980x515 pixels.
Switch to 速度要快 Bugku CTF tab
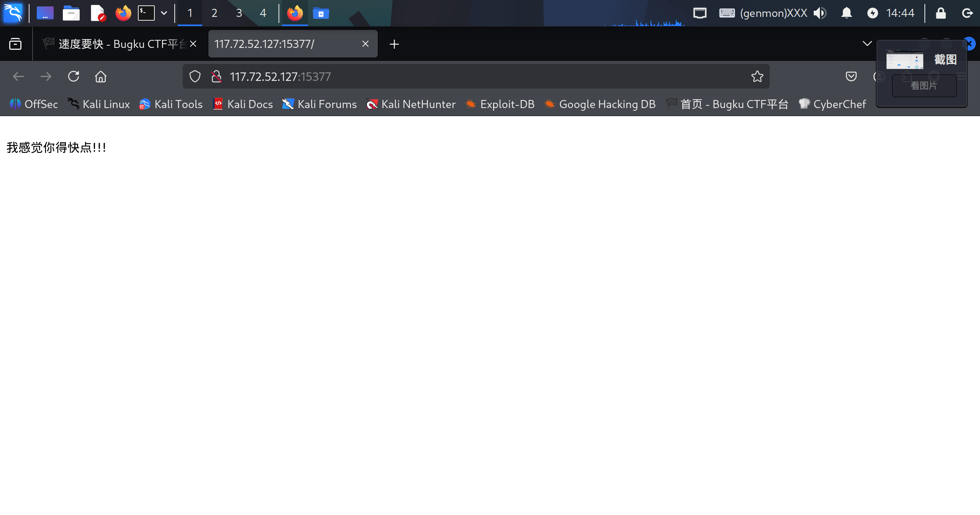(115, 44)
